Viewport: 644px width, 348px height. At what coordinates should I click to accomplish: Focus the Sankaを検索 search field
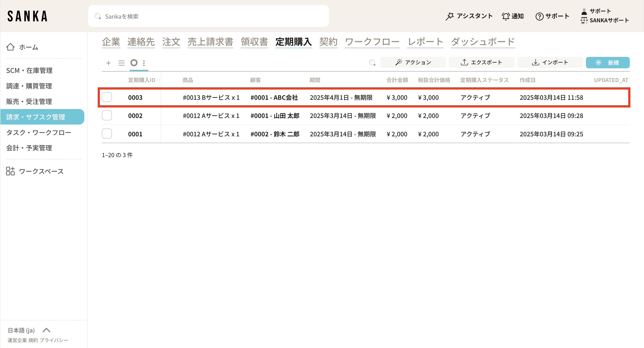pos(208,16)
